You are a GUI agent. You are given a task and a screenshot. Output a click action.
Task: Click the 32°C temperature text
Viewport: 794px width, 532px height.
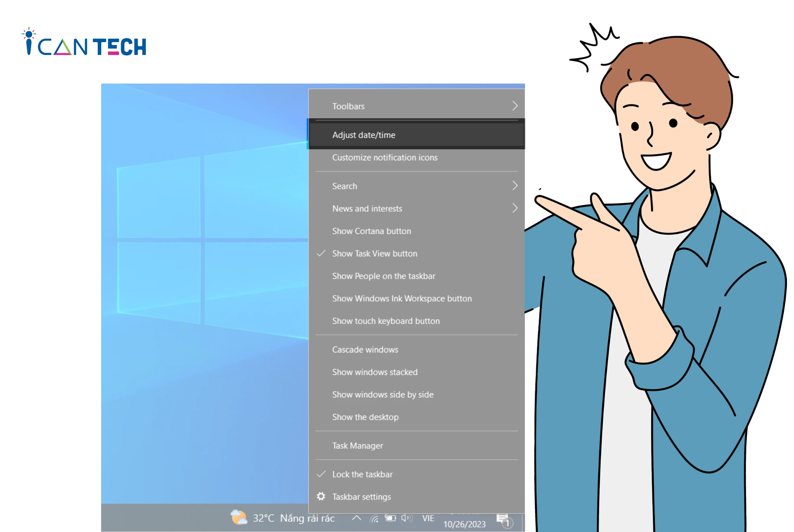[263, 518]
